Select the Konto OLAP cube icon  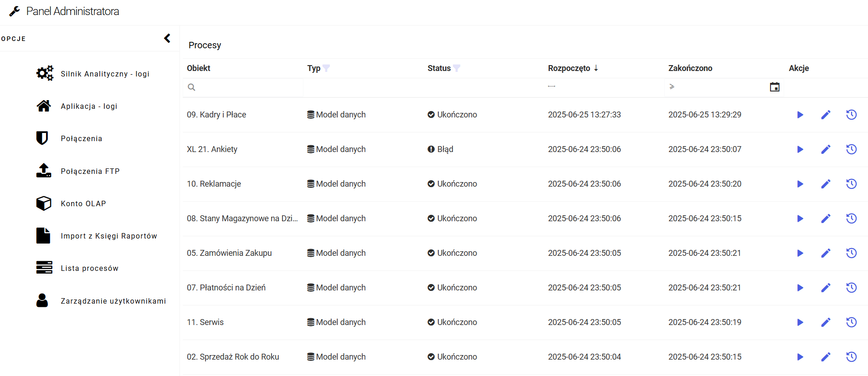[x=44, y=203]
